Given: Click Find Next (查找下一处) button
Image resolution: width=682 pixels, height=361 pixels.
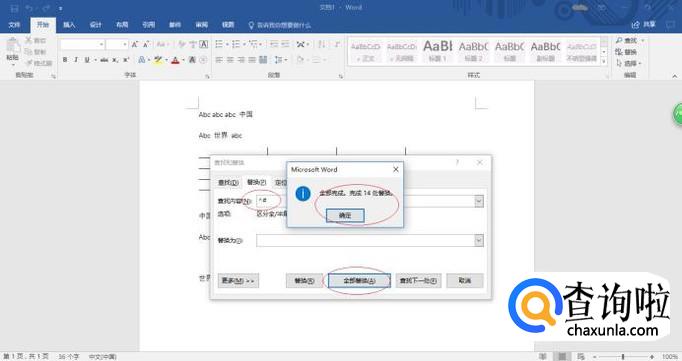Looking at the screenshot, I should (418, 281).
